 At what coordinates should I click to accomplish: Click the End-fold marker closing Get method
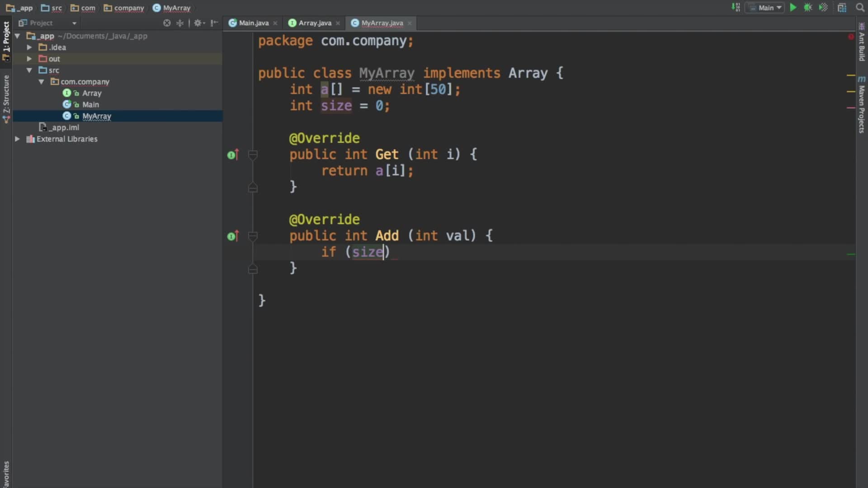point(253,187)
